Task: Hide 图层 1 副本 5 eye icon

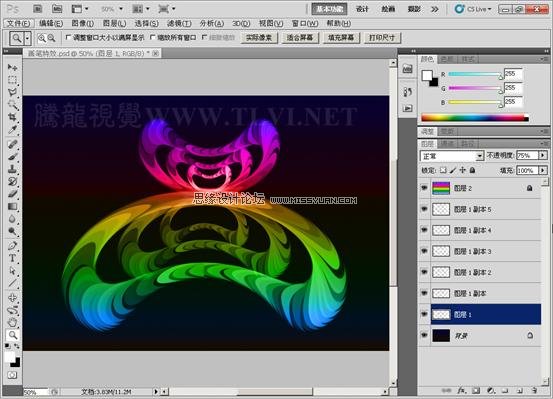Action: click(424, 209)
